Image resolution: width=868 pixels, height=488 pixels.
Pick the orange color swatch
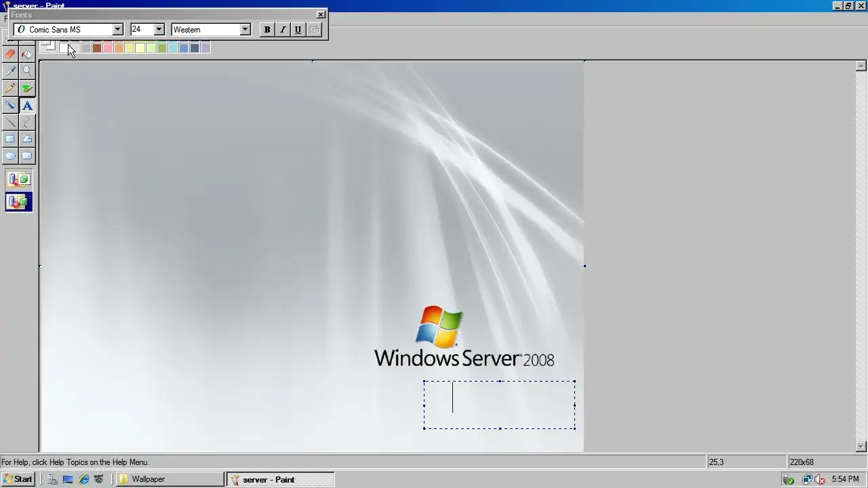click(x=119, y=47)
